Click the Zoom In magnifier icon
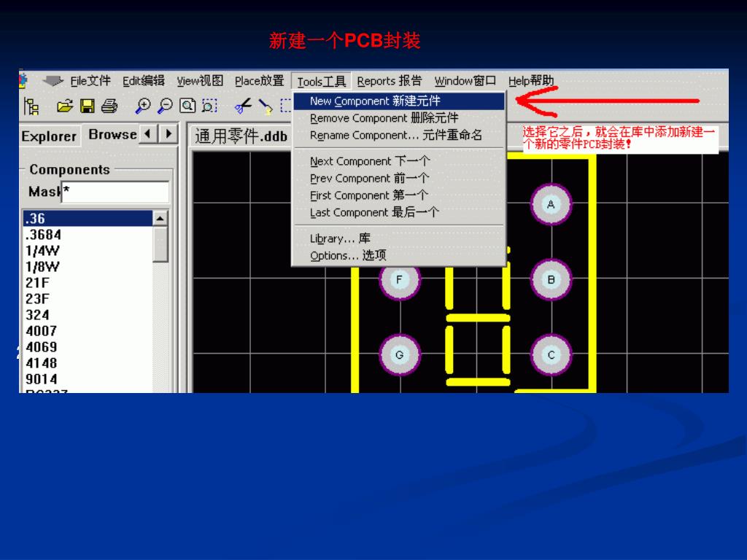This screenshot has width=747, height=560. (142, 106)
